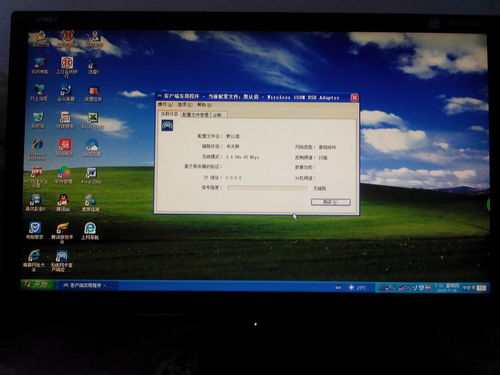Switch to the 配置文件管理 tab
Viewport: 500px width, 375px height.
195,115
